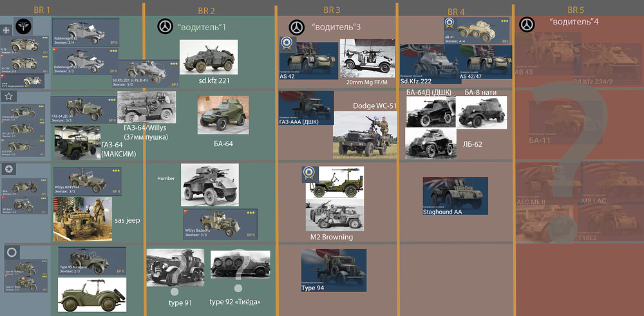Click the ГАЗ-64/Willys 37мм пушка photo
The width and height of the screenshot is (644, 316).
[x=147, y=107]
